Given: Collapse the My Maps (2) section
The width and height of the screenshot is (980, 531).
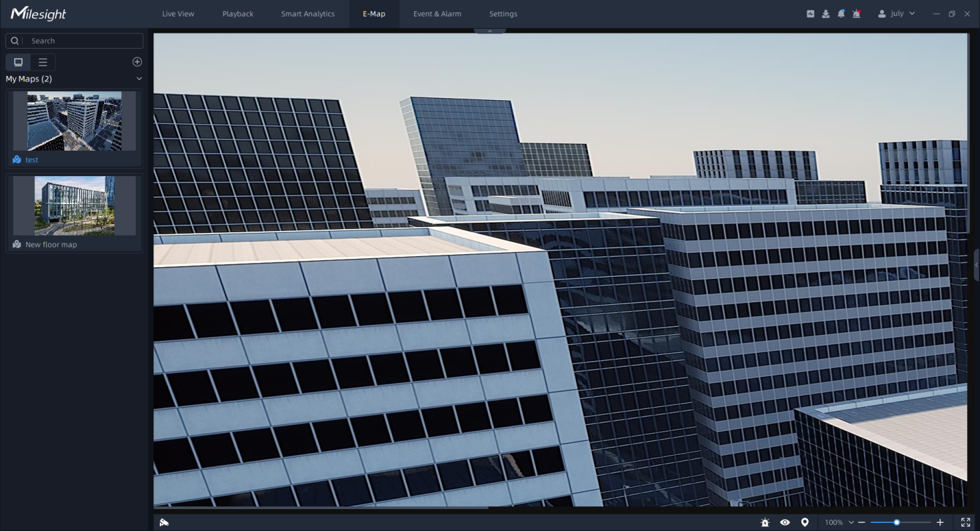Looking at the screenshot, I should 139,79.
